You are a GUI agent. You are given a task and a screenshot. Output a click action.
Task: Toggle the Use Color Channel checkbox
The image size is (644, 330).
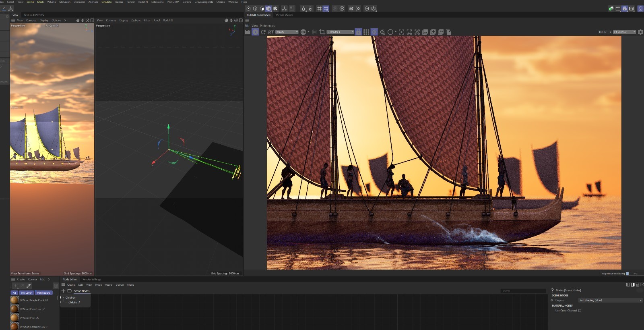pyautogui.click(x=580, y=311)
